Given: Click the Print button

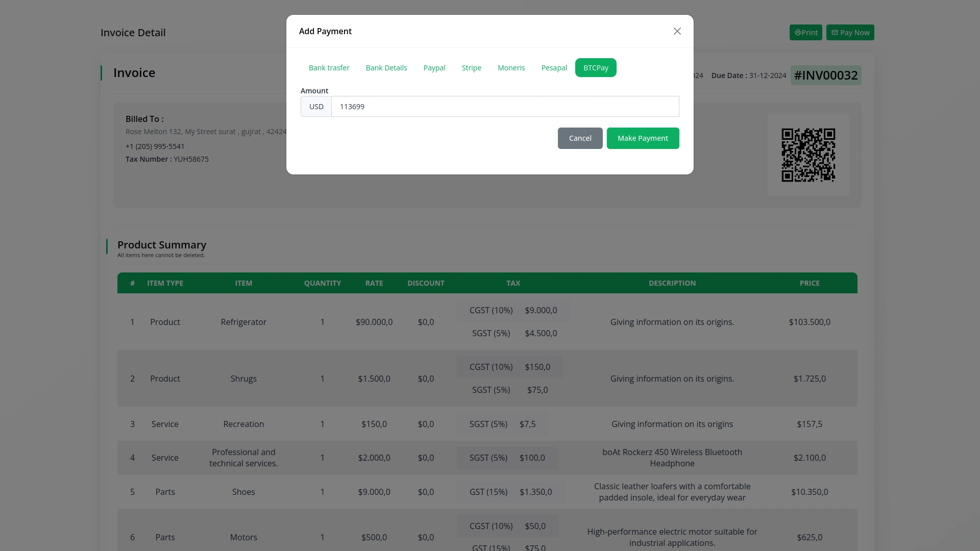Looking at the screenshot, I should [805, 32].
